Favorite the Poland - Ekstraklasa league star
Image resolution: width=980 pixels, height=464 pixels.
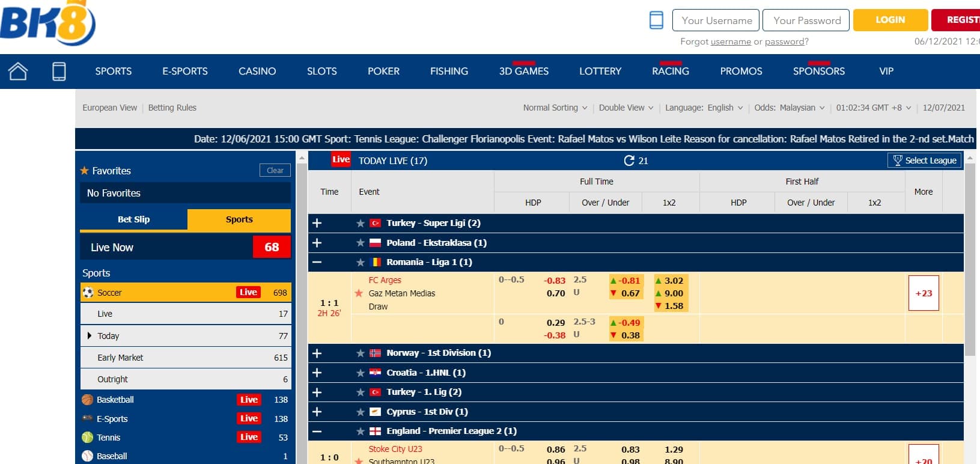pyautogui.click(x=361, y=243)
